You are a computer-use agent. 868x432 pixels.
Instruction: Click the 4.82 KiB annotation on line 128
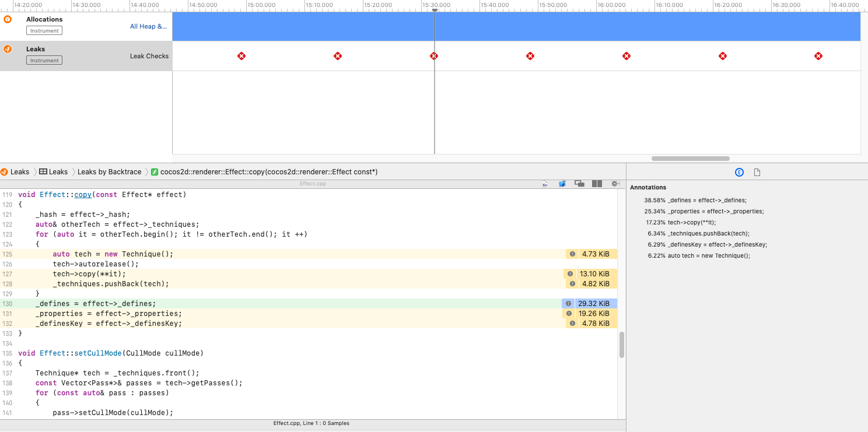[596, 284]
